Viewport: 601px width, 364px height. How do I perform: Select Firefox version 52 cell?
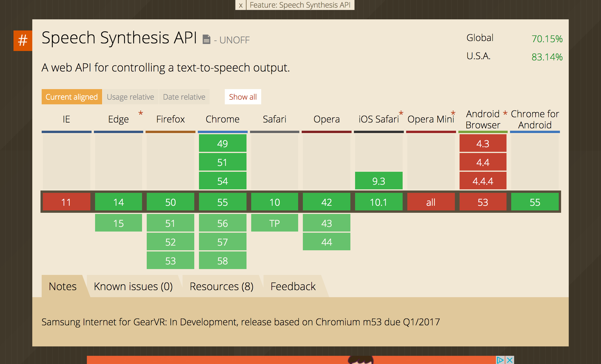pyautogui.click(x=170, y=242)
